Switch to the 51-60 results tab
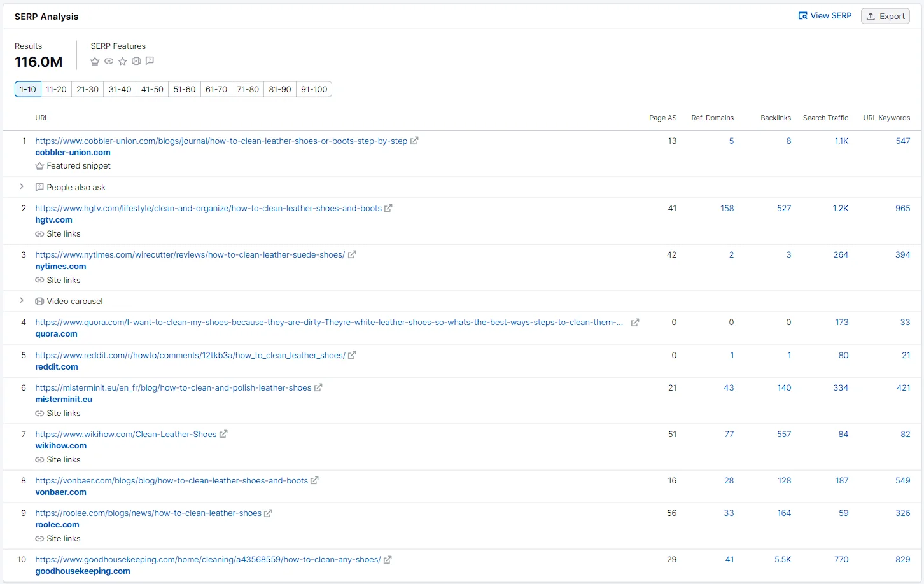This screenshot has height=584, width=924. [185, 89]
